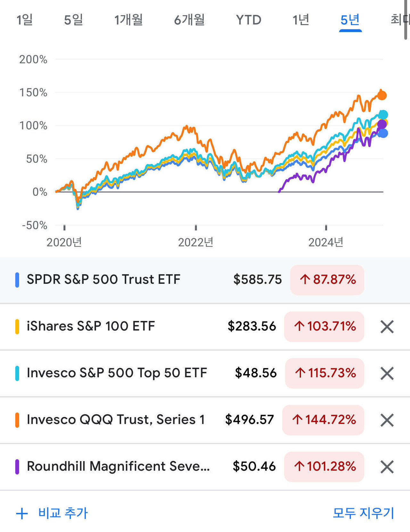Switch to the 1년 range tab
Screen dimensions: 410x532
tap(300, 20)
